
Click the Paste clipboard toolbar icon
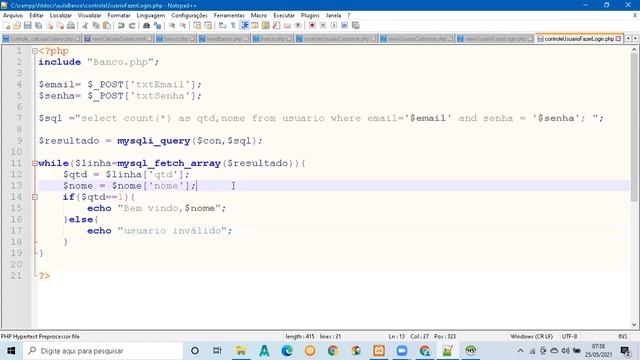pyautogui.click(x=107, y=25)
